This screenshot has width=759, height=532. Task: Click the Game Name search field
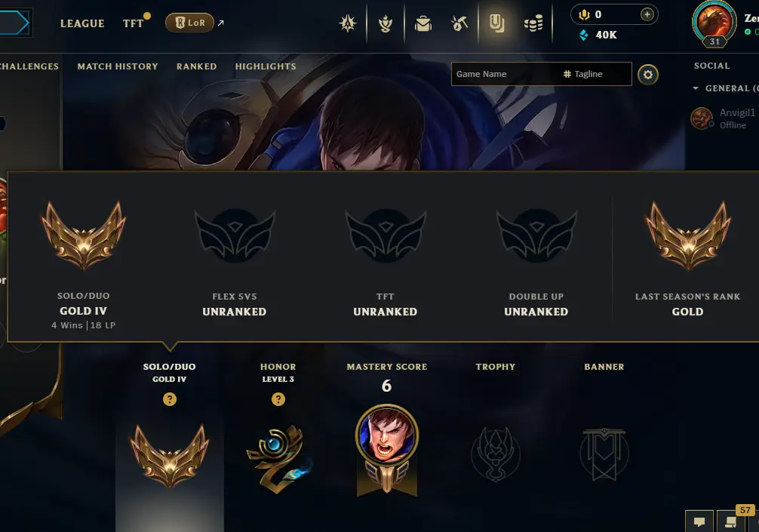(503, 74)
